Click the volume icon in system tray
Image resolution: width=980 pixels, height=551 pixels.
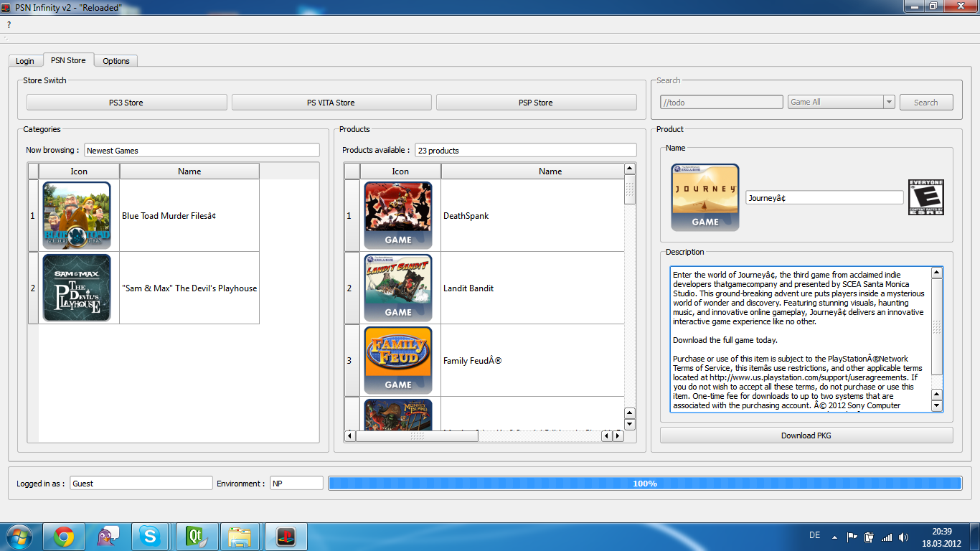(x=904, y=537)
